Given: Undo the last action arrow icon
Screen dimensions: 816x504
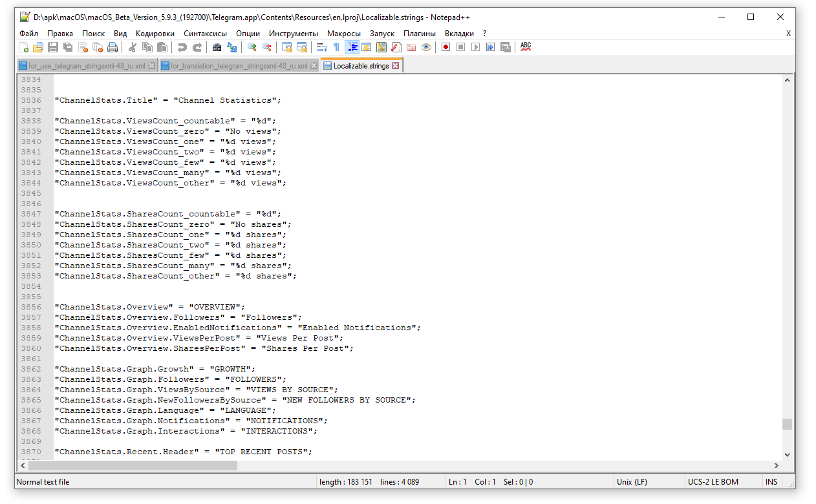Looking at the screenshot, I should coord(182,47).
